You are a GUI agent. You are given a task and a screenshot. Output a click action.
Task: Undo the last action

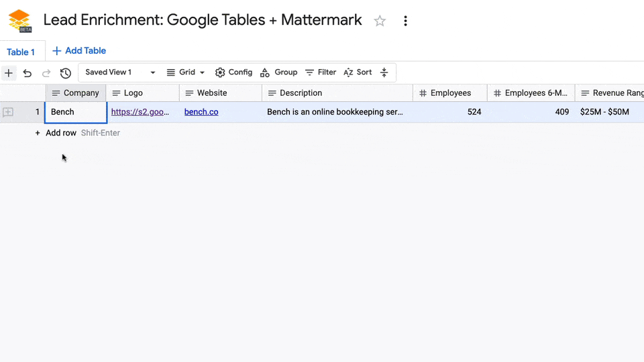(x=27, y=73)
